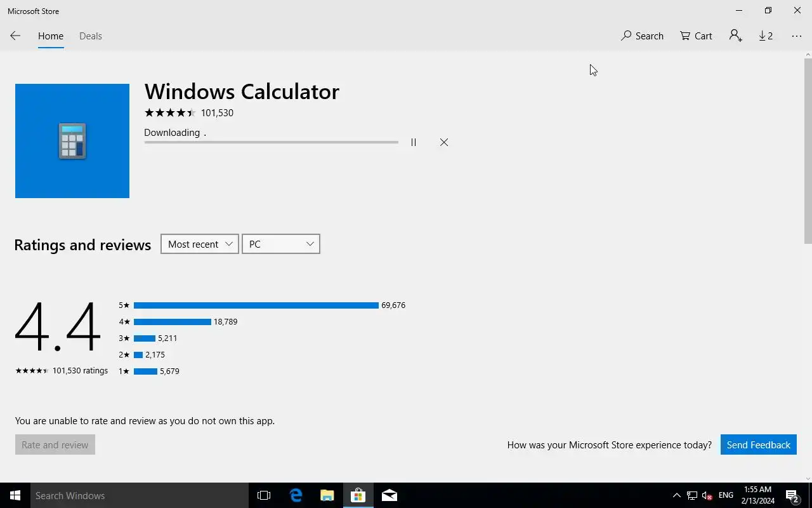Viewport: 812px width, 508px height.
Task: Click the 18,789 four-star count
Action: pos(226,322)
